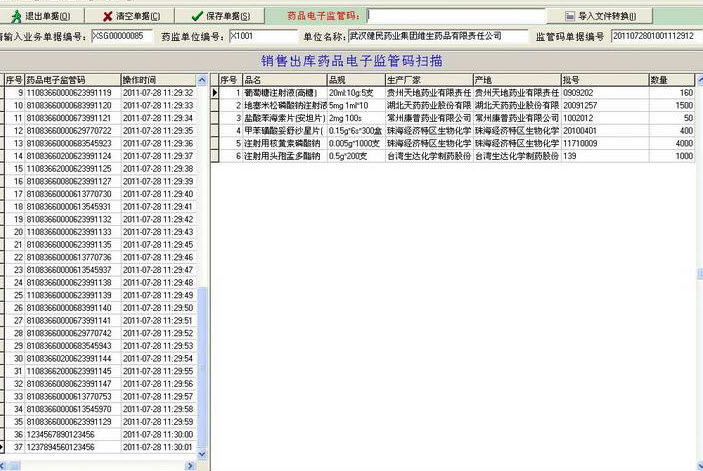Click the 批号 column header

[x=605, y=80]
